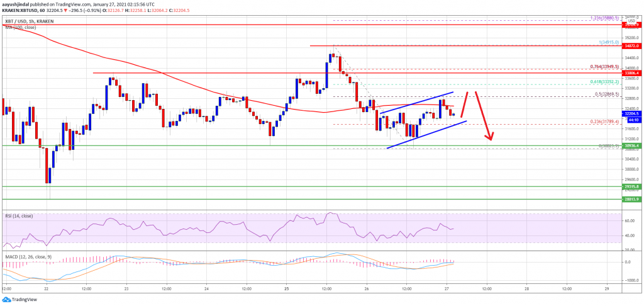The height and width of the screenshot is (306, 644).
Task: Click the 35200.0 price axis tick
Action: point(632,37)
